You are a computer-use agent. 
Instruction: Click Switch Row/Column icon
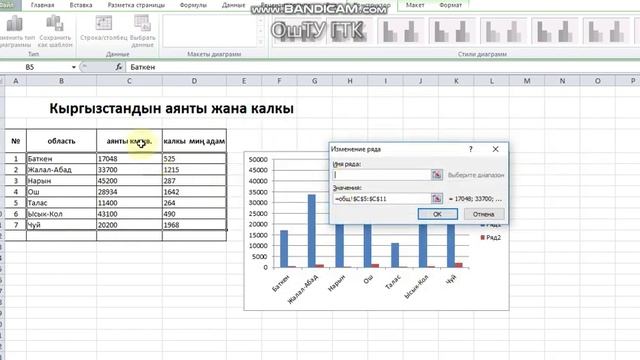coord(104,23)
